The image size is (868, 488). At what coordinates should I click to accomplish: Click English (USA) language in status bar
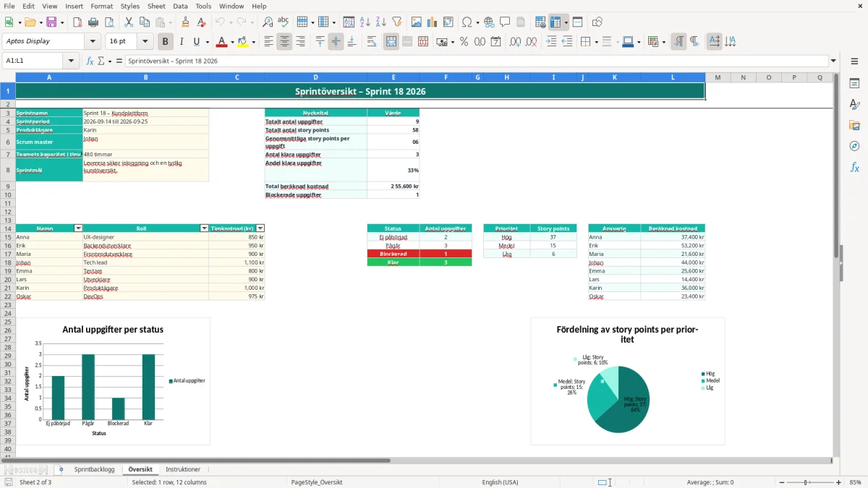pos(500,482)
